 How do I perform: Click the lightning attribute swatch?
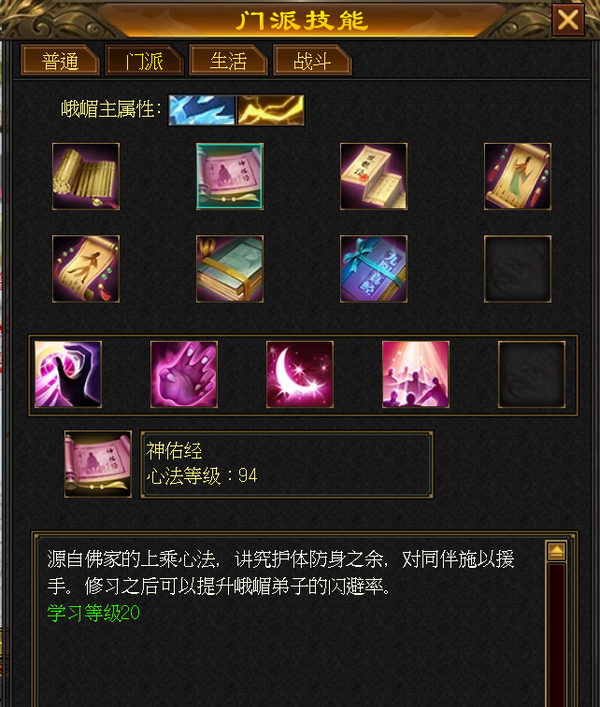(270, 110)
